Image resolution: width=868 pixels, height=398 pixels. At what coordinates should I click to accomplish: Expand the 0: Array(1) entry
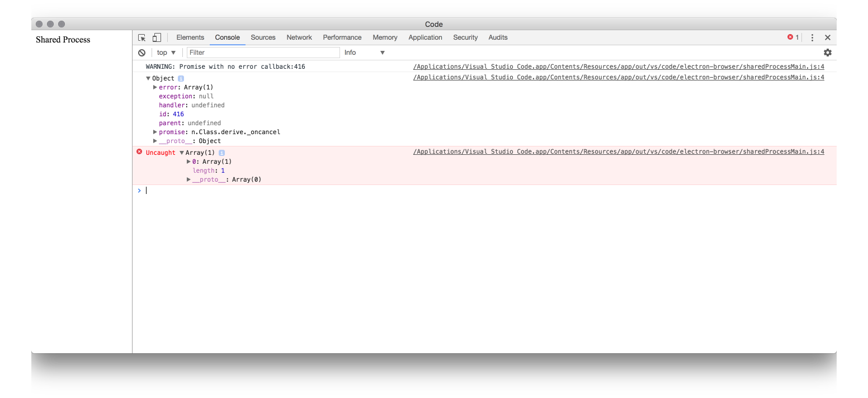(188, 161)
